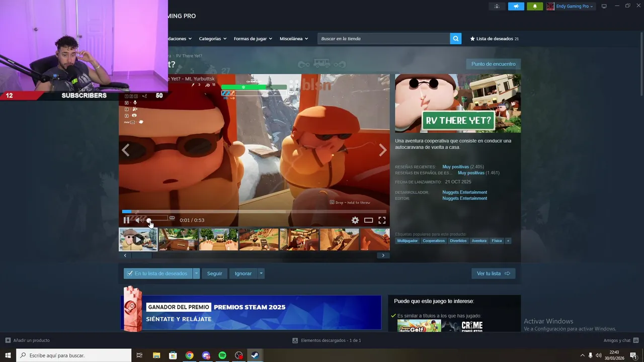644x362 pixels.
Task: Select the third screenshot thumbnail with RV
Action: tap(218, 239)
